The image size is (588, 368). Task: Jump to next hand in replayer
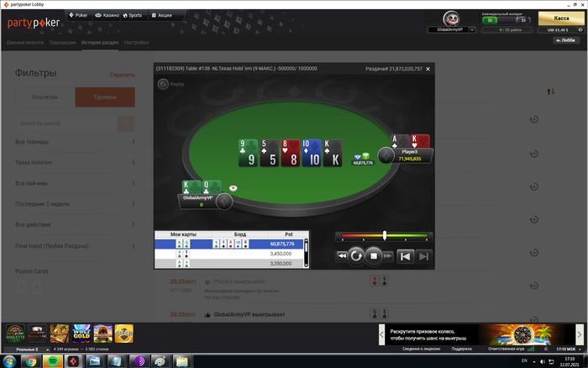pos(423,256)
